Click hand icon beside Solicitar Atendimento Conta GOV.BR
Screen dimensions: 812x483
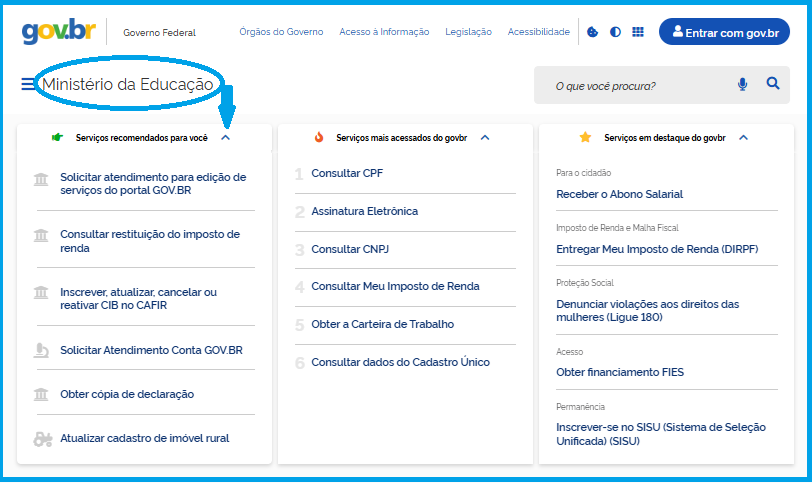(41, 350)
